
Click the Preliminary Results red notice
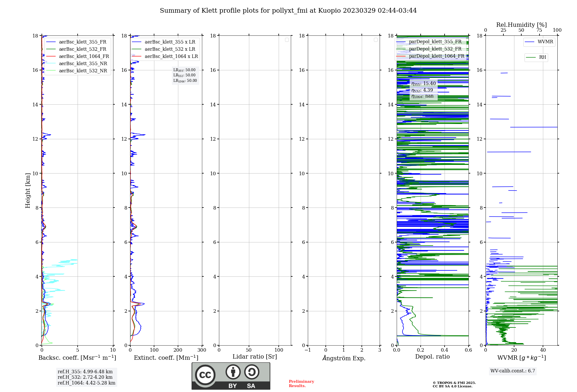click(x=301, y=384)
